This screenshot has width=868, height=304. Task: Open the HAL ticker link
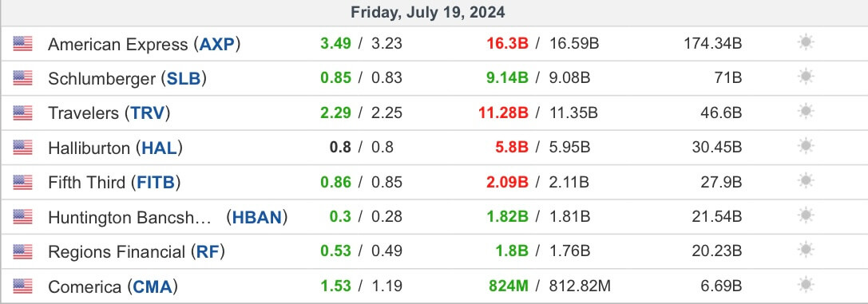(160, 148)
